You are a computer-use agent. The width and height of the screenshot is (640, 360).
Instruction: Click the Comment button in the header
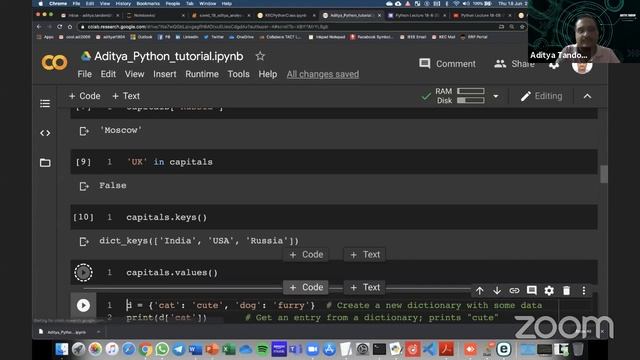pos(447,64)
